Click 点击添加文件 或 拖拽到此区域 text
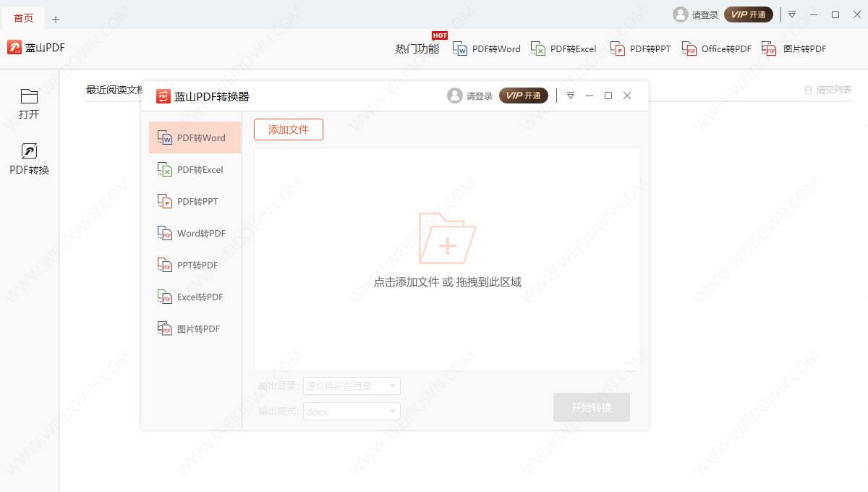Image resolution: width=868 pixels, height=492 pixels. [x=447, y=282]
